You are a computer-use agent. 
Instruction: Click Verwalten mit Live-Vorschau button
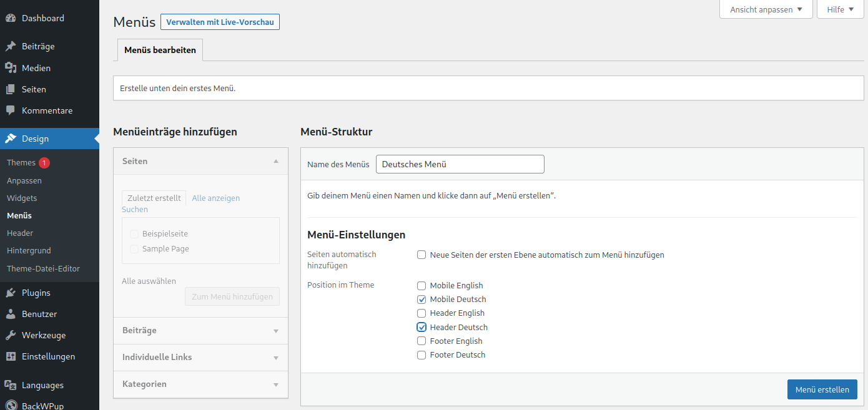pyautogui.click(x=220, y=22)
